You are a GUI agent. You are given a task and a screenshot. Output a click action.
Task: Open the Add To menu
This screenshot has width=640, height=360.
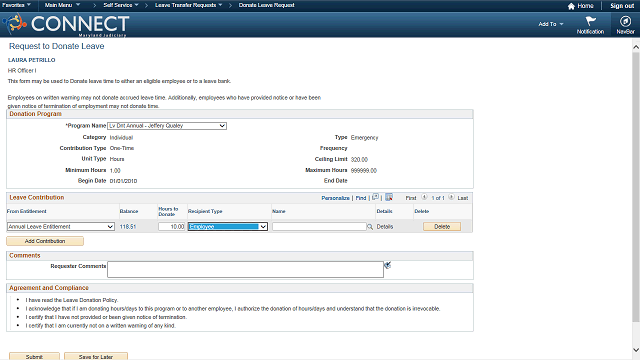tap(551, 24)
